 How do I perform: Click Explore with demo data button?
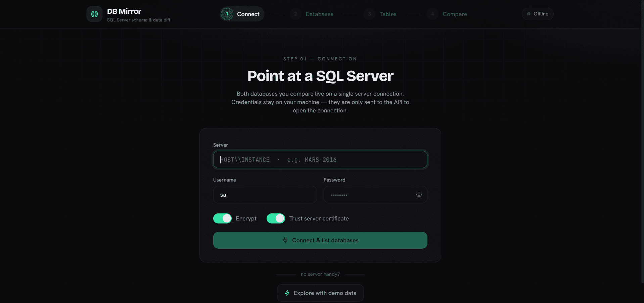coord(320,293)
